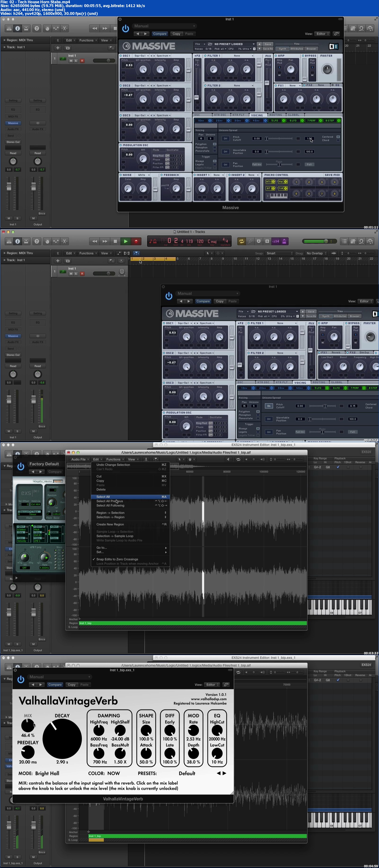Go to previous Valhalla preset arrow
Viewport: 379px width, 868px height.
coord(219,773)
